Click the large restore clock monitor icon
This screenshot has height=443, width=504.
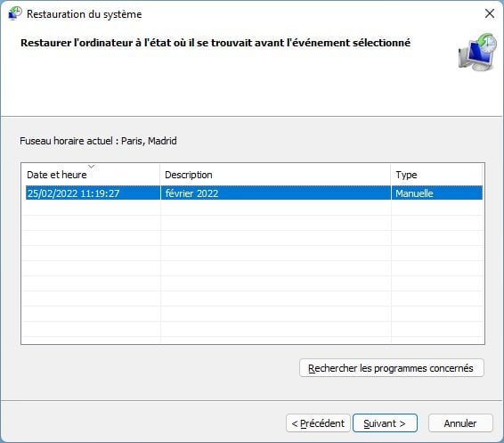coord(477,52)
